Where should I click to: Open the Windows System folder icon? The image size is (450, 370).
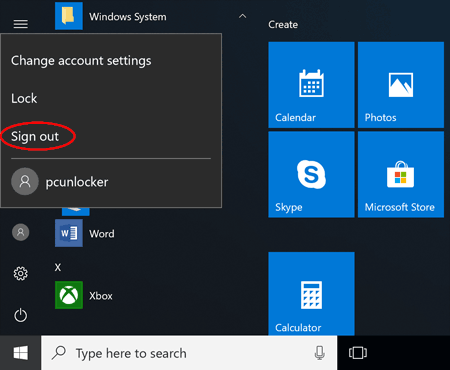click(x=69, y=16)
